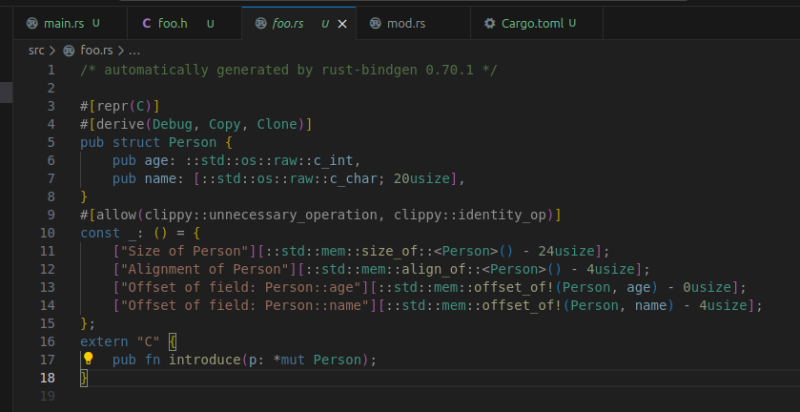Switch to the mod.rs tab
This screenshot has width=800, height=412.
[403, 23]
